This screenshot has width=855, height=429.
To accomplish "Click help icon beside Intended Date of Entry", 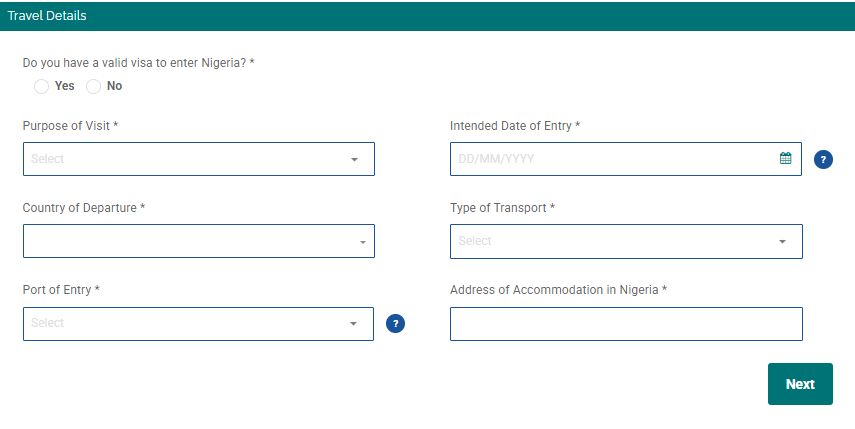I will (x=823, y=160).
